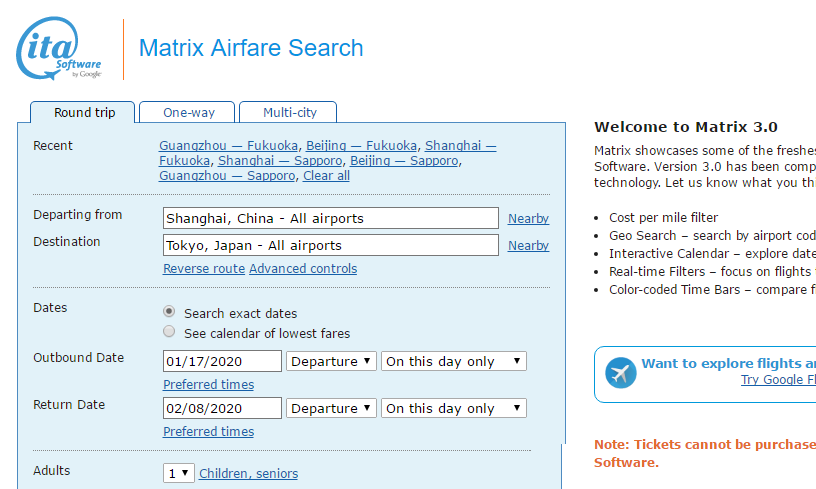Open Outbound Departure dropdown
This screenshot has width=816, height=489.
click(x=331, y=361)
